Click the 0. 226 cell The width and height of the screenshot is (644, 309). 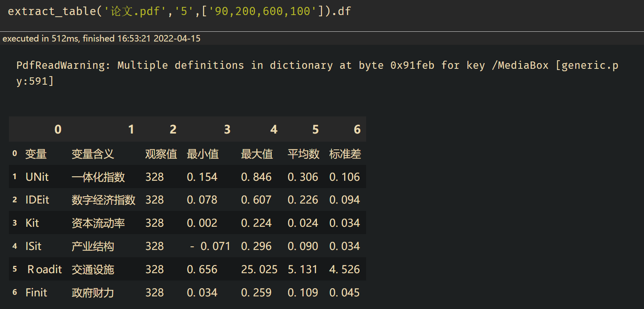[303, 200]
